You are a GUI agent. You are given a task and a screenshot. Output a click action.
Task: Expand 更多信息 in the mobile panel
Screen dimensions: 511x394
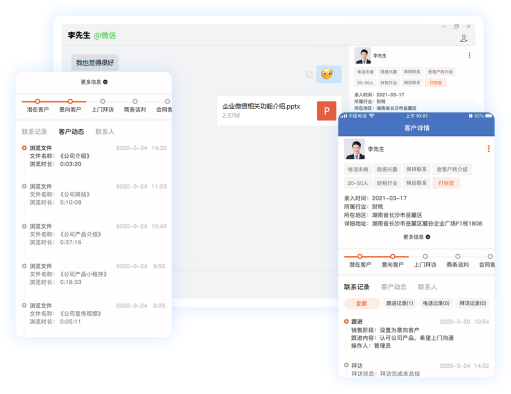pyautogui.click(x=416, y=237)
